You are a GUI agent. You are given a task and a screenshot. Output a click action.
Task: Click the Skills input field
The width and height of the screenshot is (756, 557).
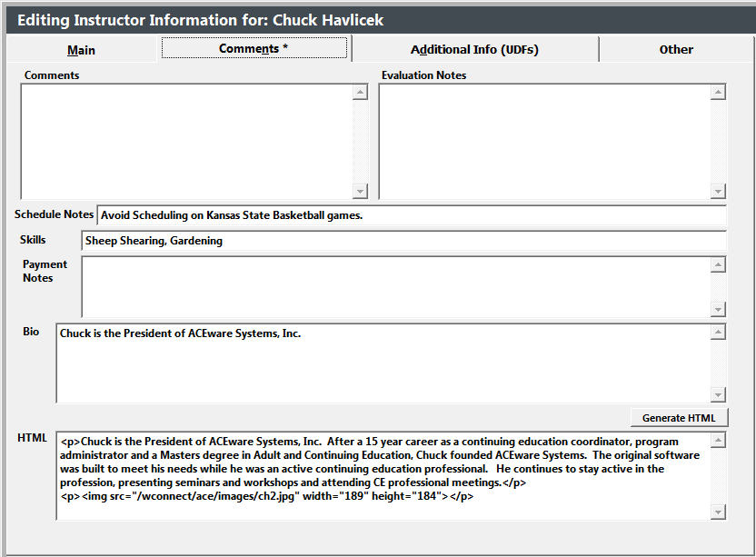[x=403, y=241]
